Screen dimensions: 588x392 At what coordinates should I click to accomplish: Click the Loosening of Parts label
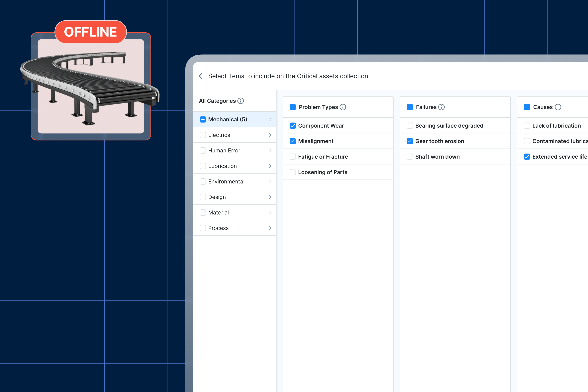(322, 172)
